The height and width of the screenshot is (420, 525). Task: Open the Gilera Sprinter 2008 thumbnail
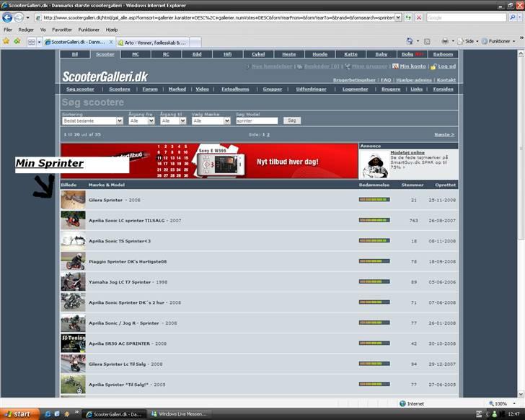click(73, 200)
